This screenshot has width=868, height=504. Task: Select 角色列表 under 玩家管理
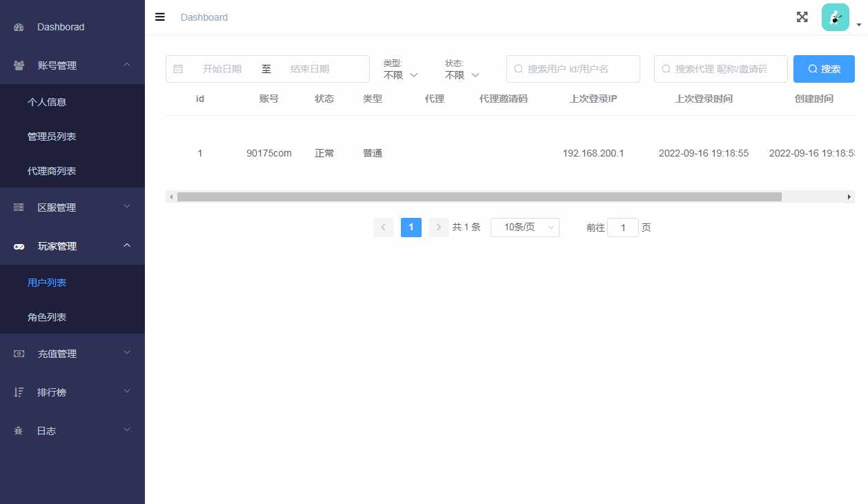click(x=47, y=317)
